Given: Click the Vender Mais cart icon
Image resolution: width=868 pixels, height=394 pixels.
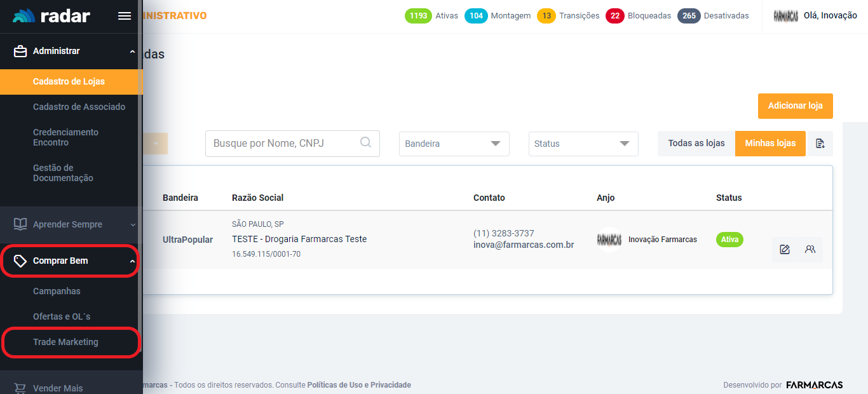Looking at the screenshot, I should click(x=20, y=388).
